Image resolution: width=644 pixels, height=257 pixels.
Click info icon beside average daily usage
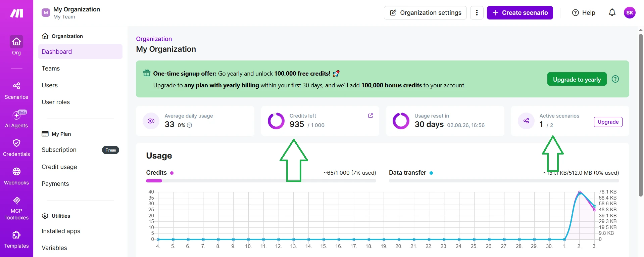tap(189, 125)
